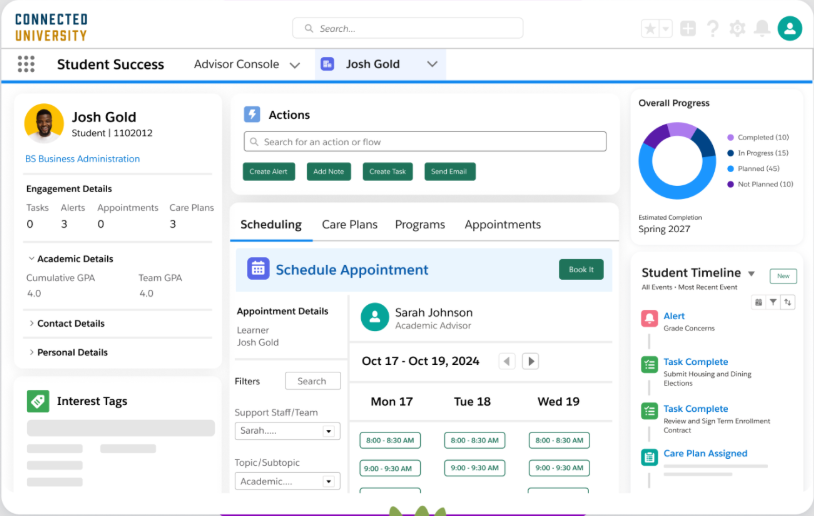This screenshot has height=516, width=814.
Task: Switch to the Care Plans tab
Action: point(349,225)
